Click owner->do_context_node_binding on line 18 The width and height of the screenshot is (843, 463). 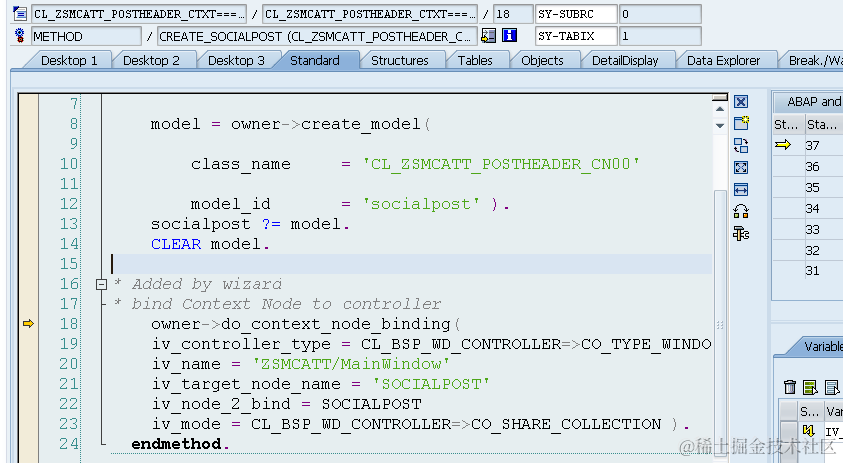tap(301, 324)
